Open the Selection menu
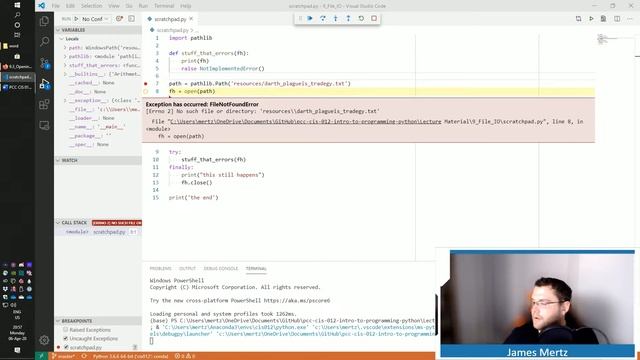Screen dimensions: 640x360 click(x=91, y=6)
